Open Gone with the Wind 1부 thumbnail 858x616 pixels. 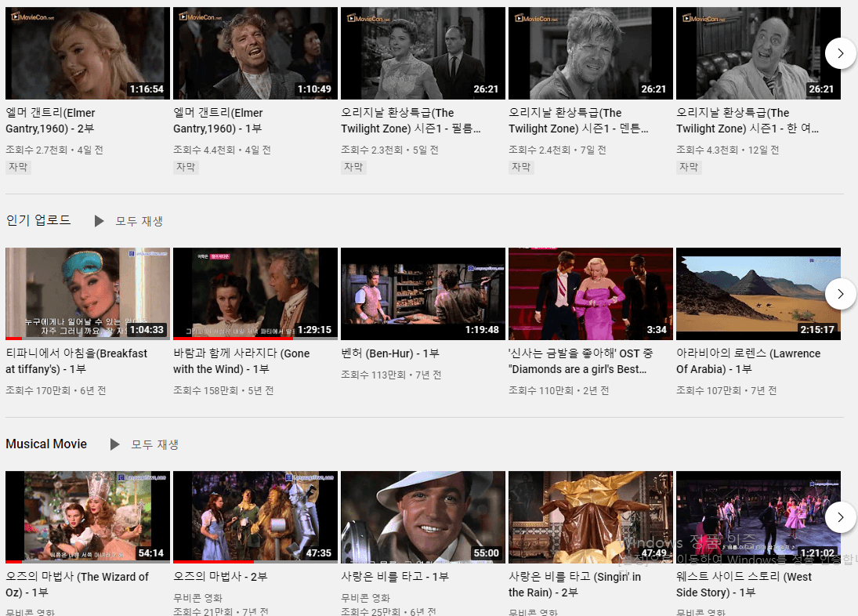point(255,294)
